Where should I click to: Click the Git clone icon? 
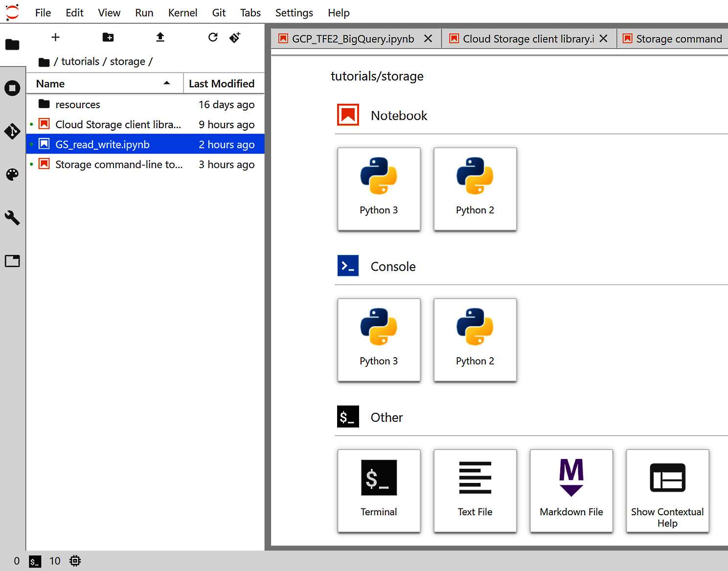235,37
